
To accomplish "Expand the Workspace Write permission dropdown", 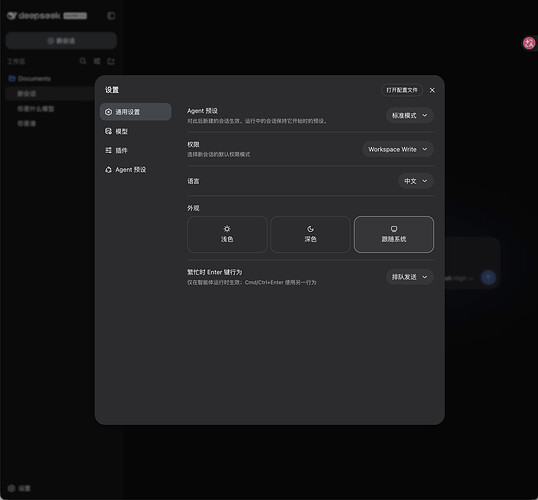I will [x=398, y=149].
